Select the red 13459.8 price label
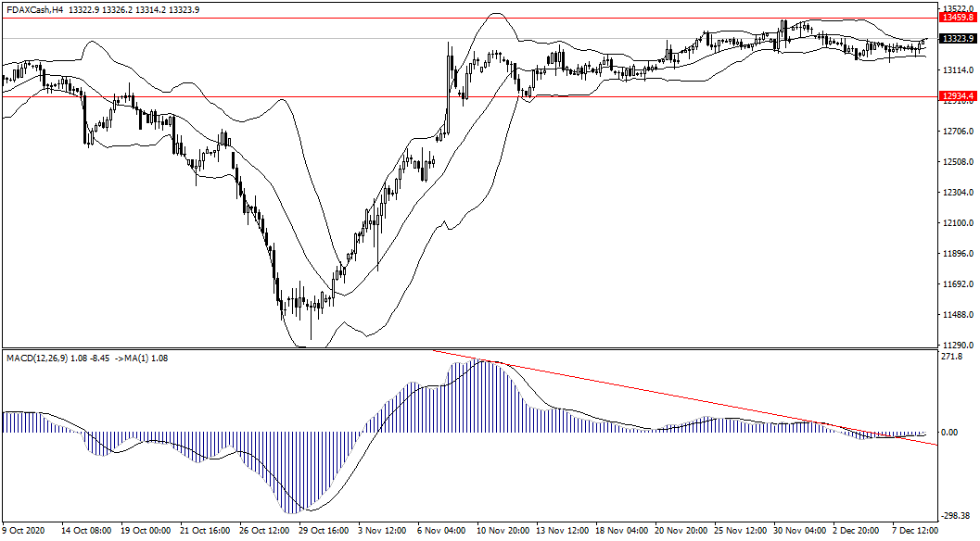980x541 pixels. (955, 18)
